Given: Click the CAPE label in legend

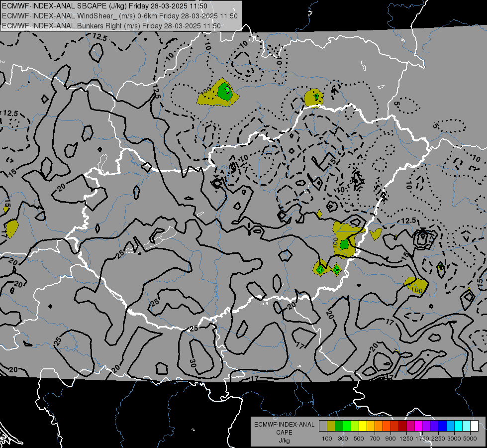Looking at the screenshot, I should 284,433.
